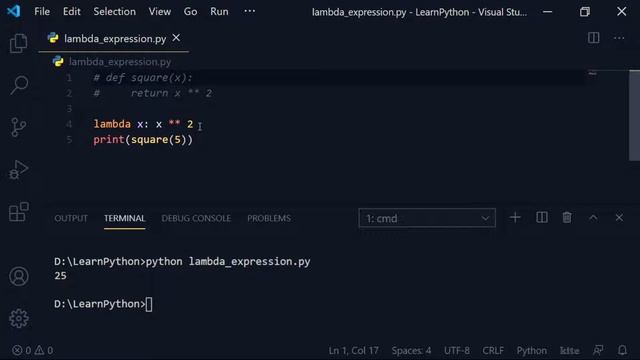The image size is (640, 360).
Task: Open editor More Actions ellipsis
Action: point(619,38)
